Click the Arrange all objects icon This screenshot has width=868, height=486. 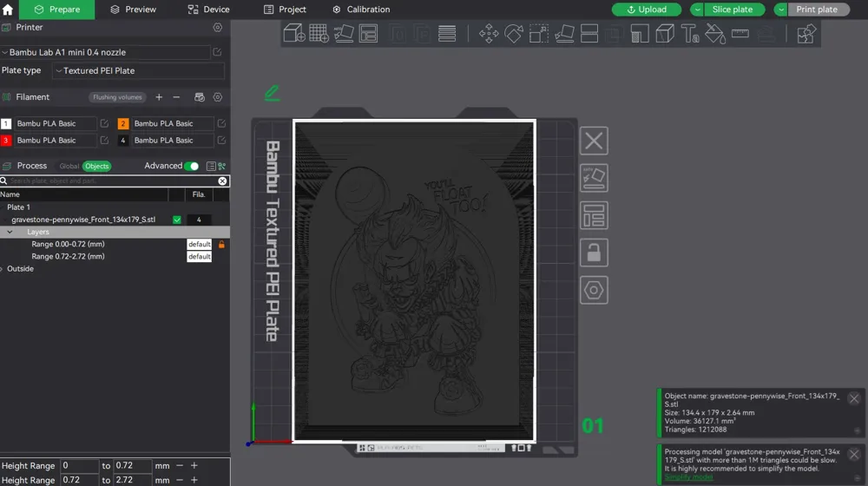coord(368,33)
